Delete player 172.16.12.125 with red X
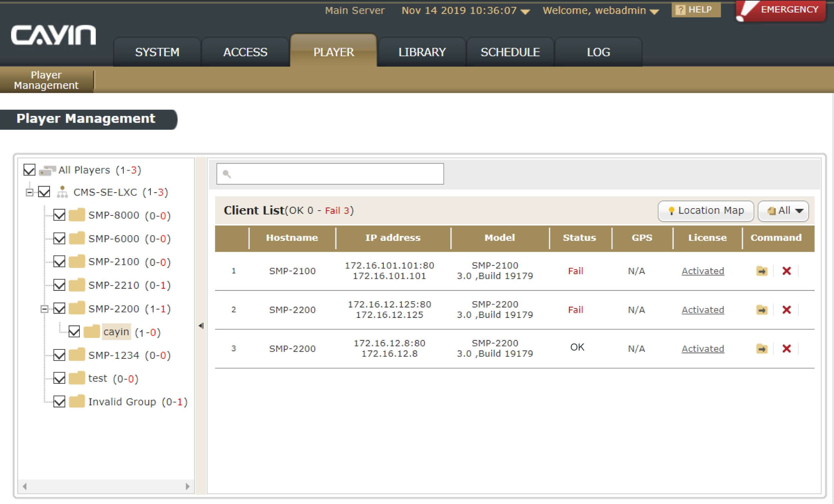The width and height of the screenshot is (834, 504). pyautogui.click(x=787, y=310)
